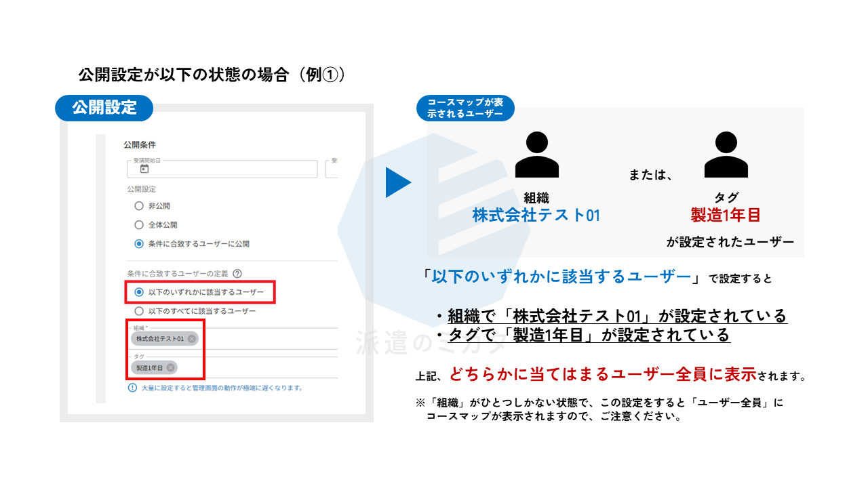Remove the 製造1年目 tag chip with its x icon

coord(170,367)
